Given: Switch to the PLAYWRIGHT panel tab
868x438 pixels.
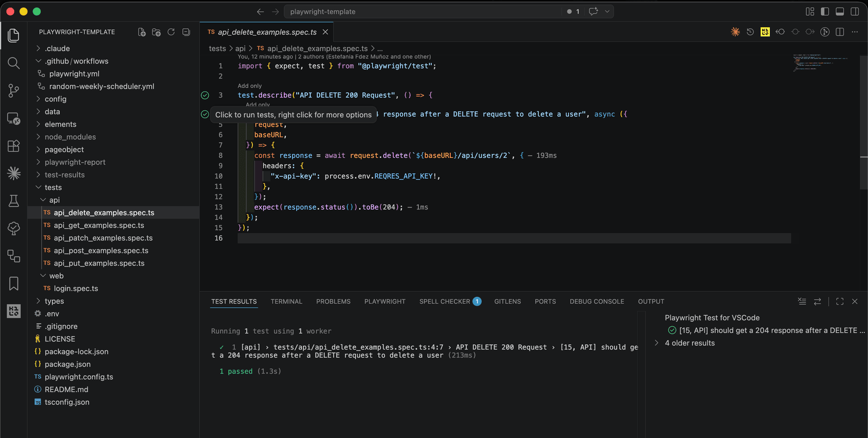Looking at the screenshot, I should 385,301.
